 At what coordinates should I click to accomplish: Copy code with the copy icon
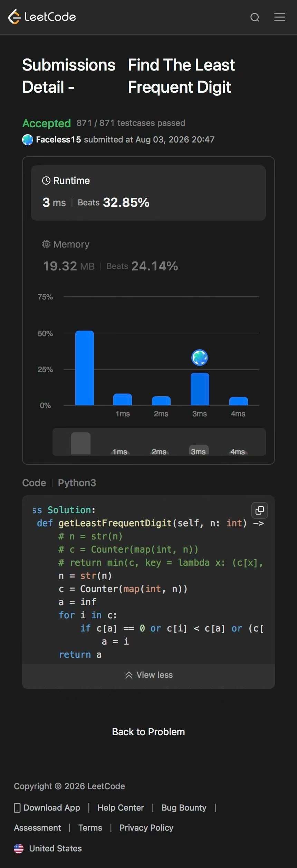tap(260, 510)
